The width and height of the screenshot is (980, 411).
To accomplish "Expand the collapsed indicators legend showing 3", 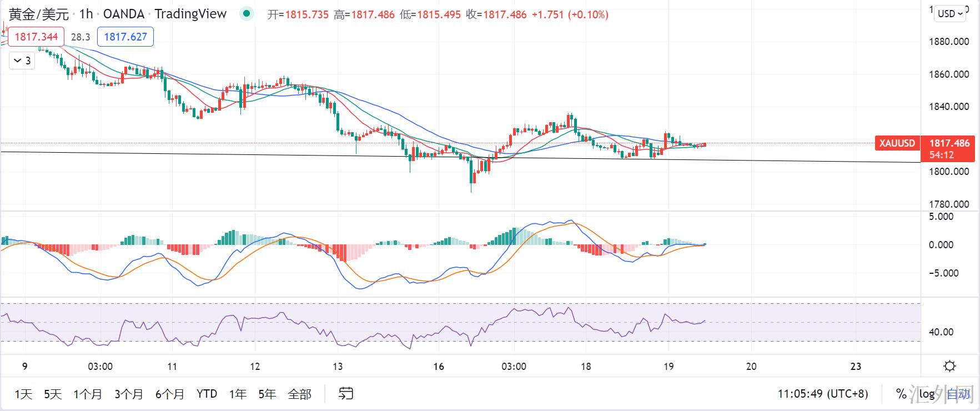I will click(x=22, y=61).
